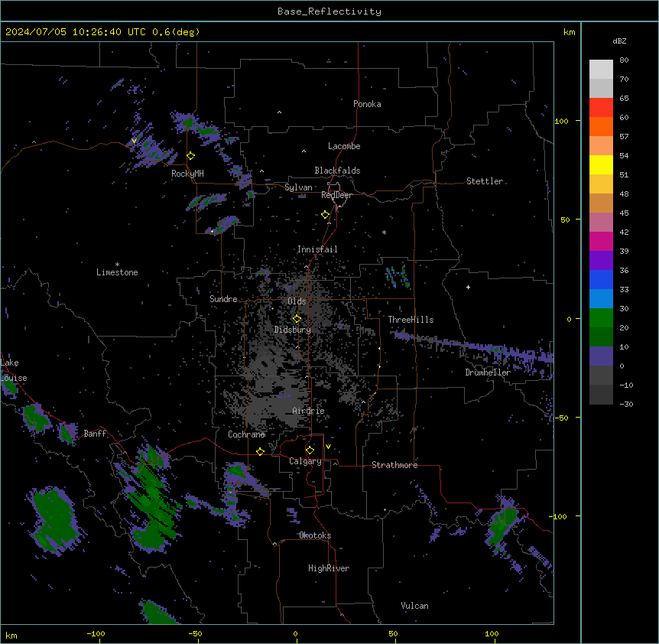Select the white plus marker north of Drumheller
Image resolution: width=659 pixels, height=644 pixels.
(468, 287)
